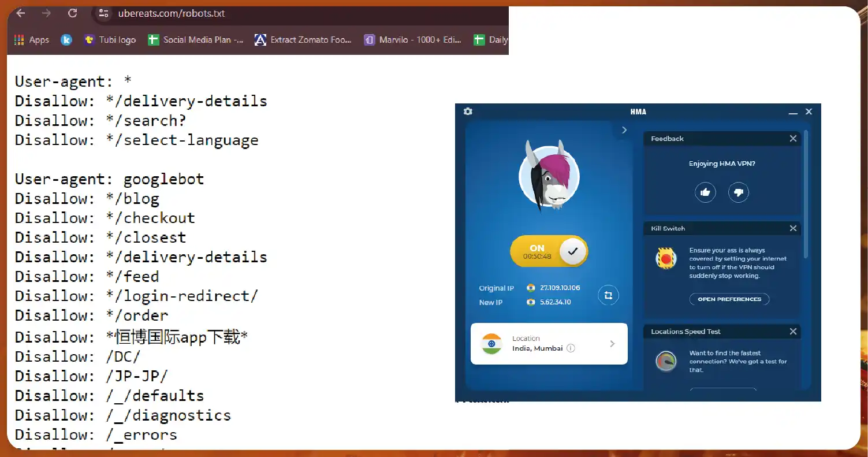
Task: Click the 'Disallow: */closest' line
Action: (100, 237)
